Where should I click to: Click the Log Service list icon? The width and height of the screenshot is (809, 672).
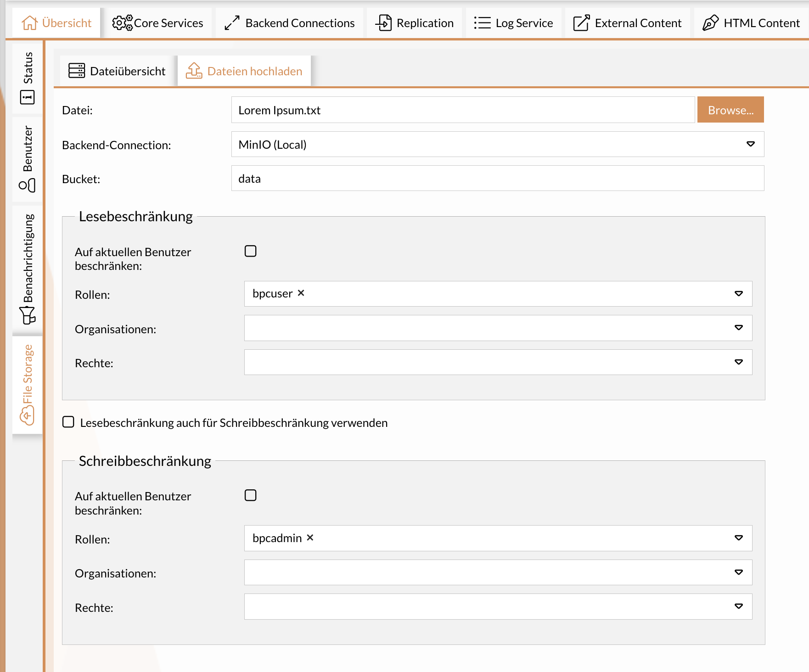482,23
